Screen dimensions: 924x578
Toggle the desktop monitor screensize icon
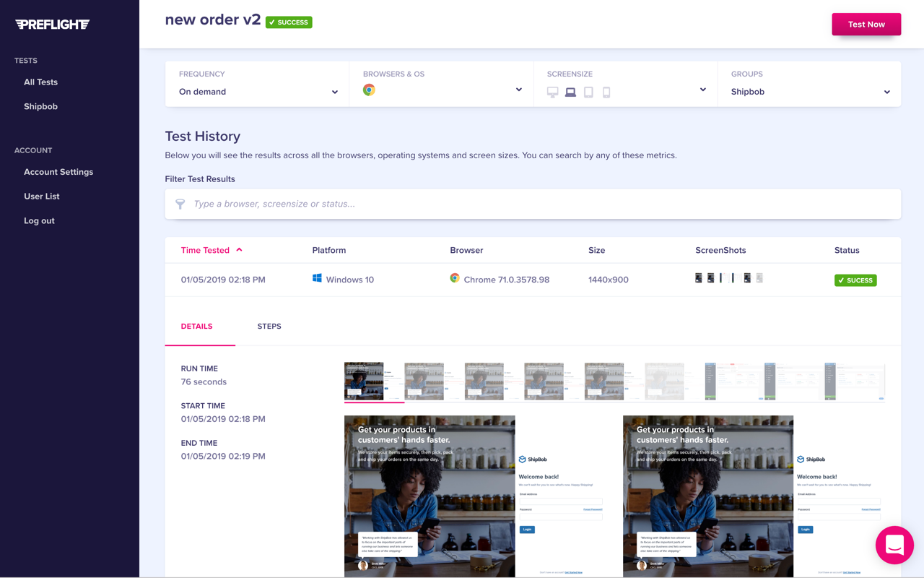click(x=552, y=92)
